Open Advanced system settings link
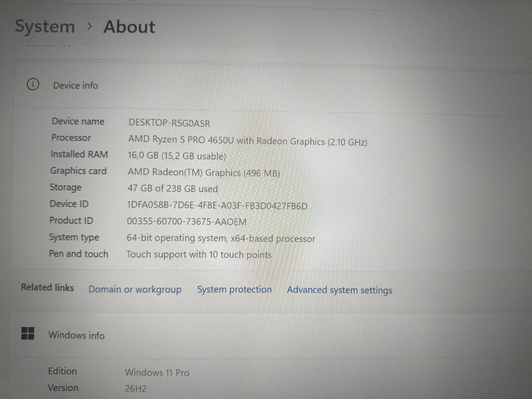The width and height of the screenshot is (532, 399). pos(339,290)
